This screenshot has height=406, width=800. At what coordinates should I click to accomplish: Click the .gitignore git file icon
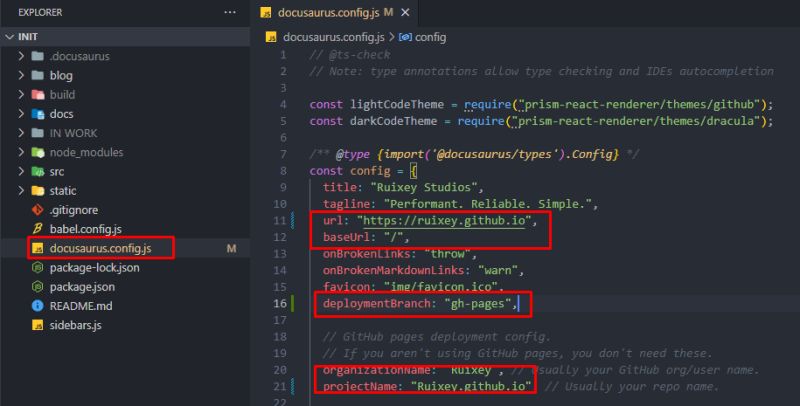[x=38, y=210]
